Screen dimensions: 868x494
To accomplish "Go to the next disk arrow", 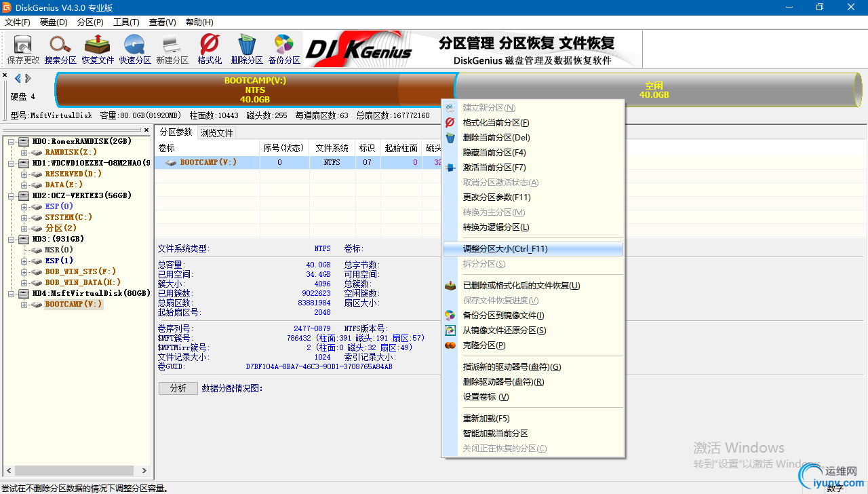I will click(28, 78).
